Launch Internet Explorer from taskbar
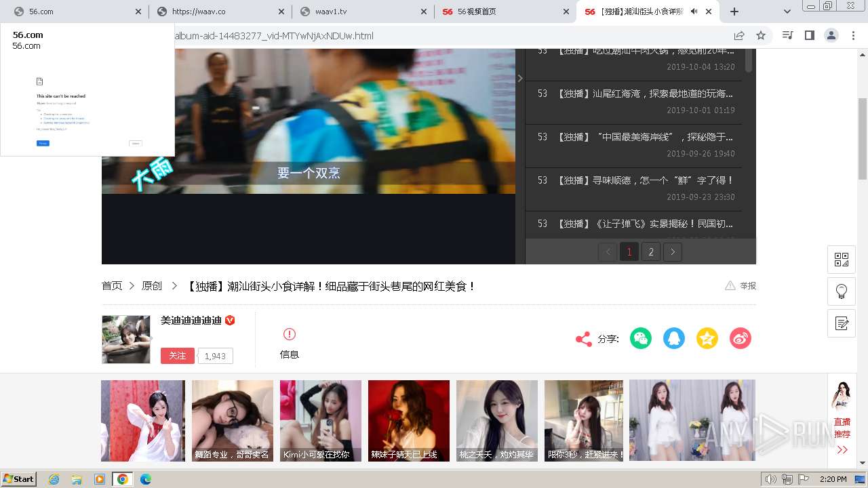 click(54, 479)
